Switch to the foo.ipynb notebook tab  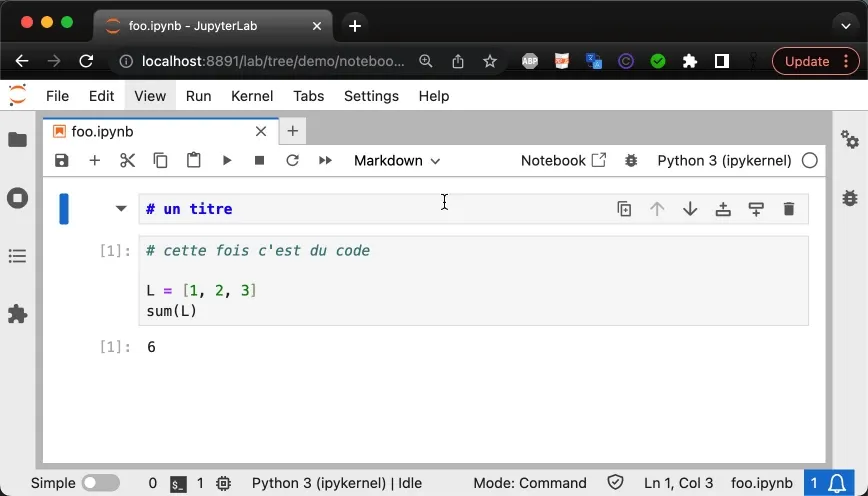tap(102, 131)
